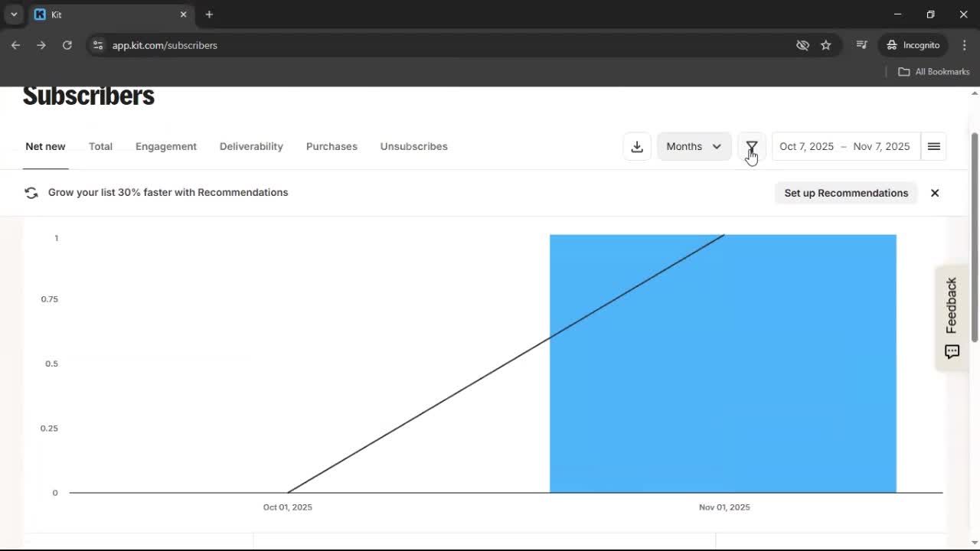Click the vertical page scrollbar
The width and height of the screenshot is (980, 551).
click(x=975, y=230)
